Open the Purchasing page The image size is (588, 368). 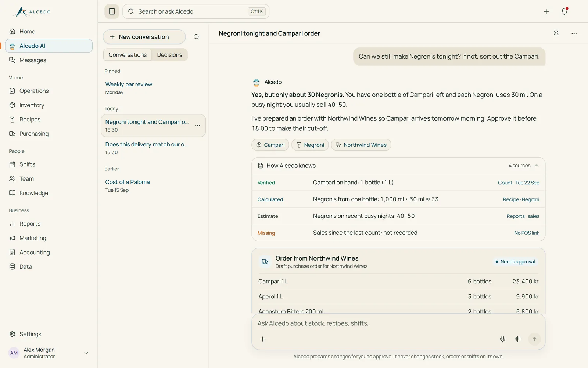49,134
